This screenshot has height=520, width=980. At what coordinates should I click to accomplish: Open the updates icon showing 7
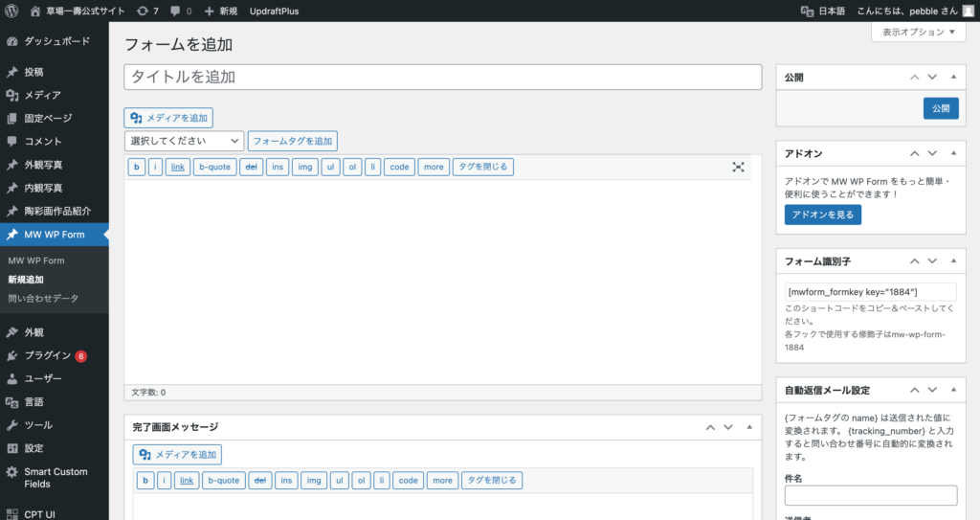click(x=147, y=11)
